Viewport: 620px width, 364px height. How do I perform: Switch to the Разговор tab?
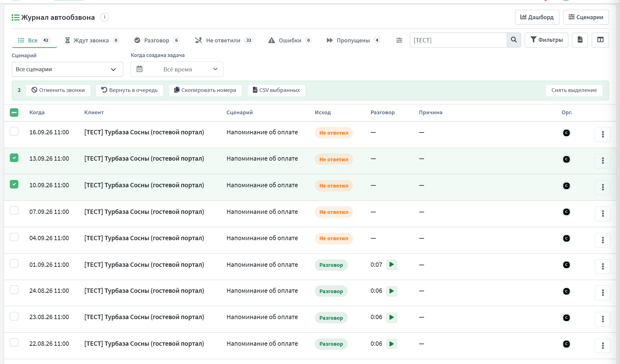point(157,40)
